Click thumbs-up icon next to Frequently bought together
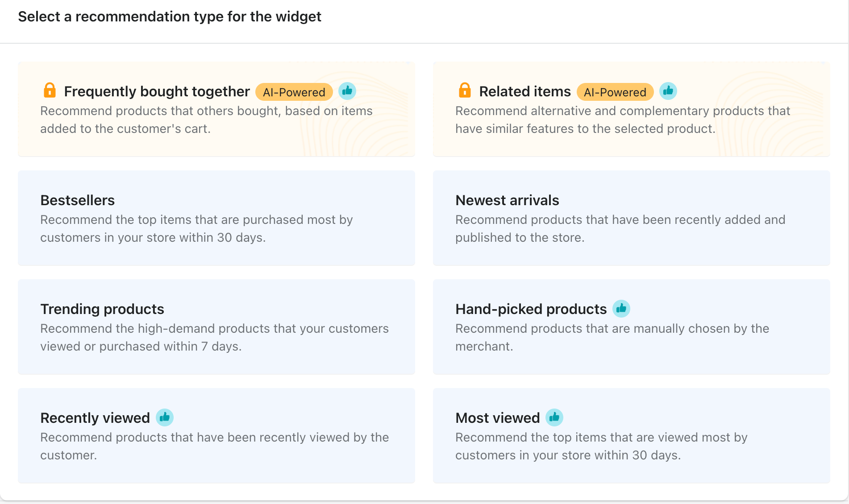849x504 pixels. point(347,91)
